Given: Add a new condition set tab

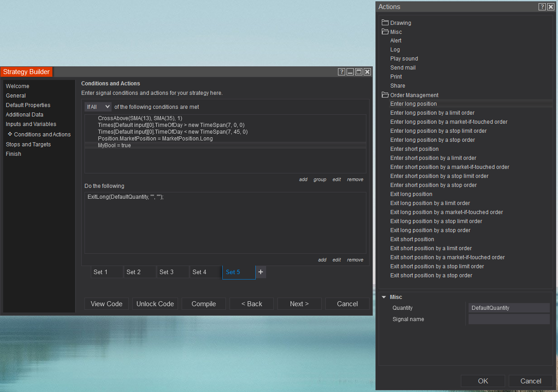Looking at the screenshot, I should [261, 272].
